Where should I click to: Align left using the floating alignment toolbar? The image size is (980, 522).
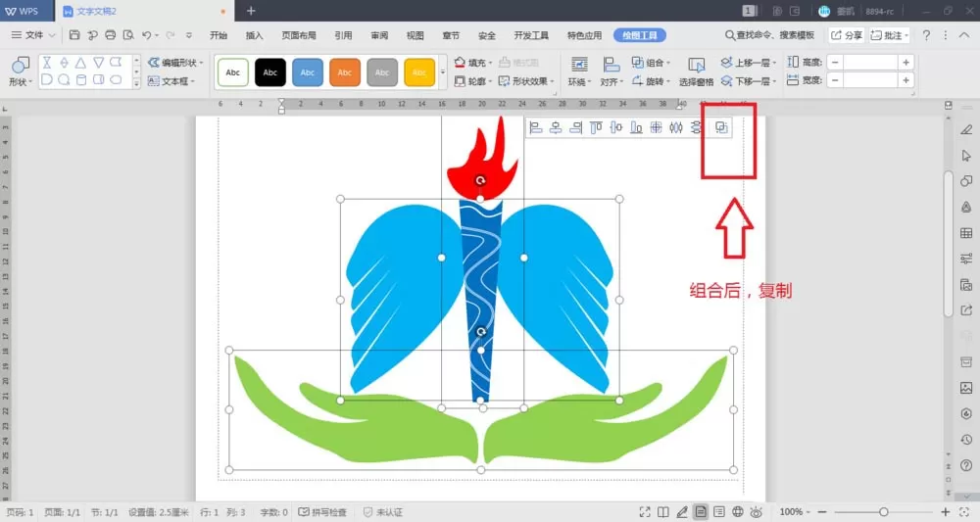pos(536,127)
